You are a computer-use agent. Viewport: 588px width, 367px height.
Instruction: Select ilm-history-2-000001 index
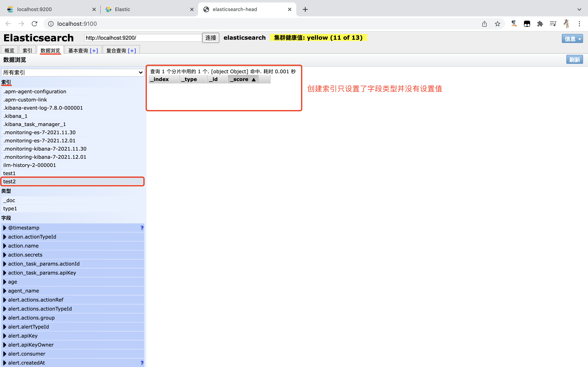tap(73, 165)
